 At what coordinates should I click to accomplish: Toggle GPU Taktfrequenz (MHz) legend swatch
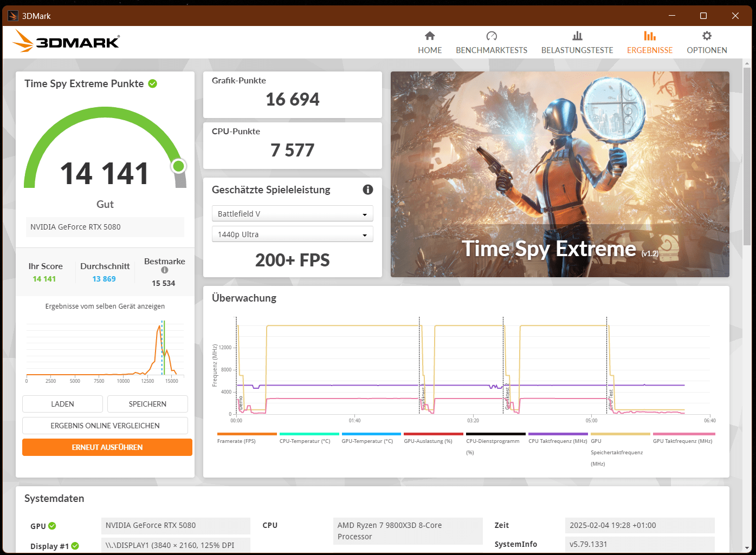pos(684,434)
